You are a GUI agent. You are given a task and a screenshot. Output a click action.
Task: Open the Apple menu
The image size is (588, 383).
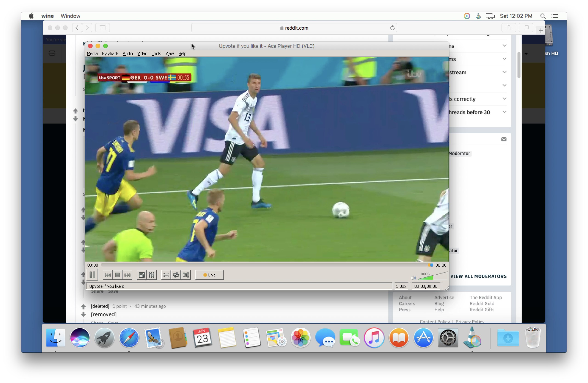click(31, 16)
